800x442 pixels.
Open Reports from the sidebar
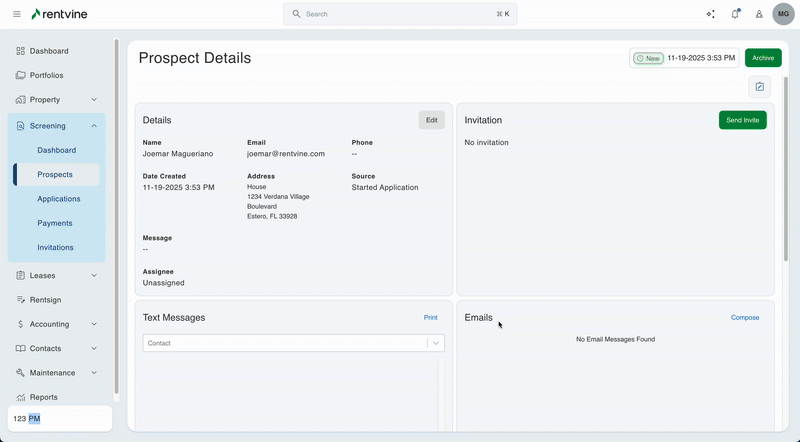pyautogui.click(x=43, y=397)
